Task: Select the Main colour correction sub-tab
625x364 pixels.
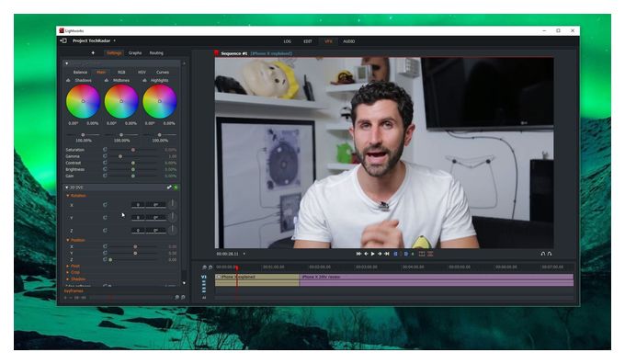Action: 101,73
